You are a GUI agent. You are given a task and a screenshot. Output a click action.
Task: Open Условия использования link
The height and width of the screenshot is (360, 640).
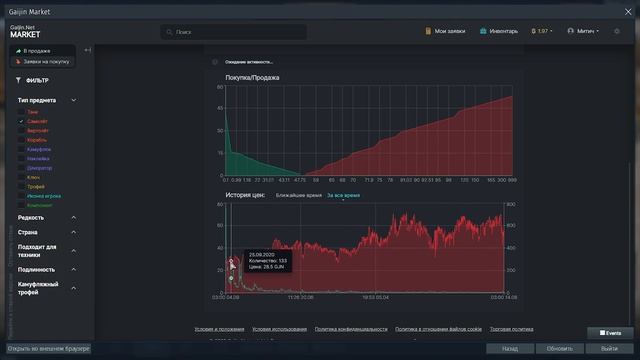coord(279,329)
